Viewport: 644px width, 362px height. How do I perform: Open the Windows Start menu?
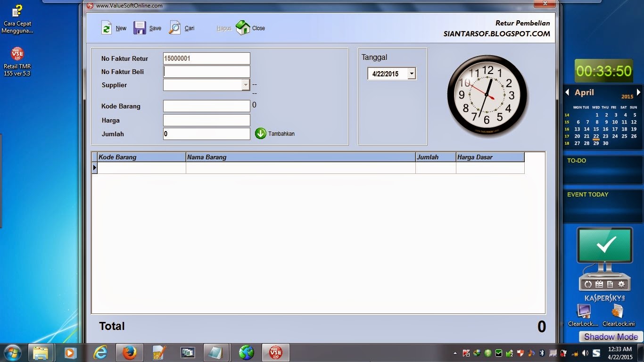pos(12,353)
